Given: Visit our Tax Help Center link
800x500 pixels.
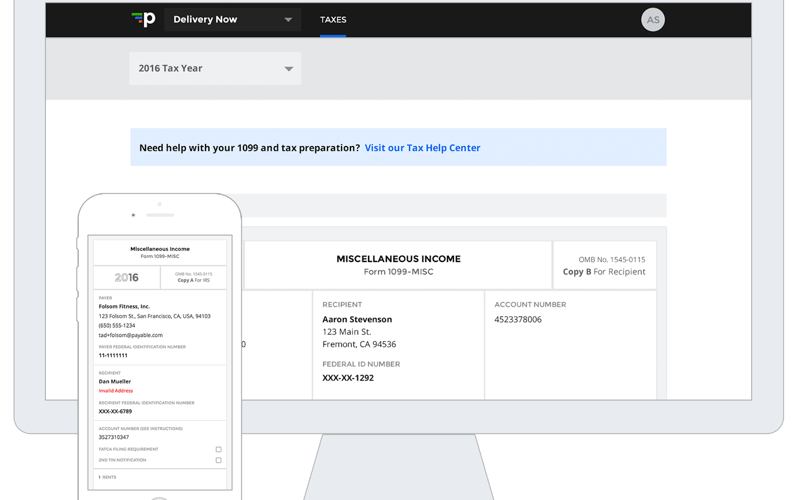Looking at the screenshot, I should coord(422,147).
